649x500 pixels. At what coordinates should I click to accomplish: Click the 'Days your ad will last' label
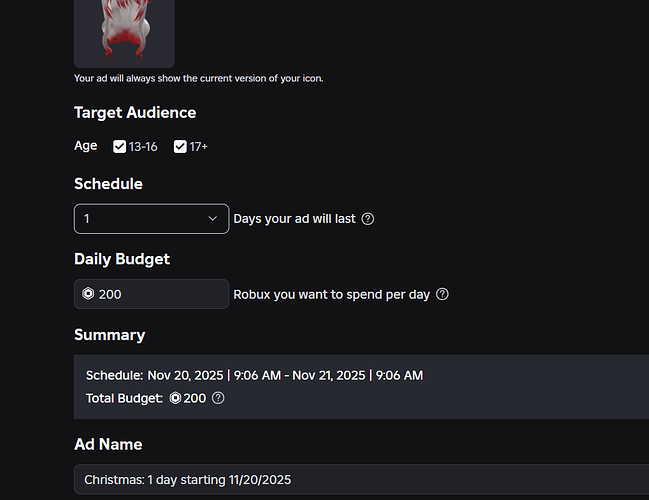click(294, 219)
